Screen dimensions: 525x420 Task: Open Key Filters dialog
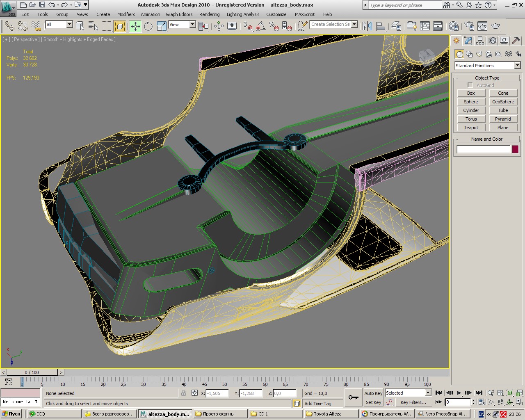click(x=413, y=402)
